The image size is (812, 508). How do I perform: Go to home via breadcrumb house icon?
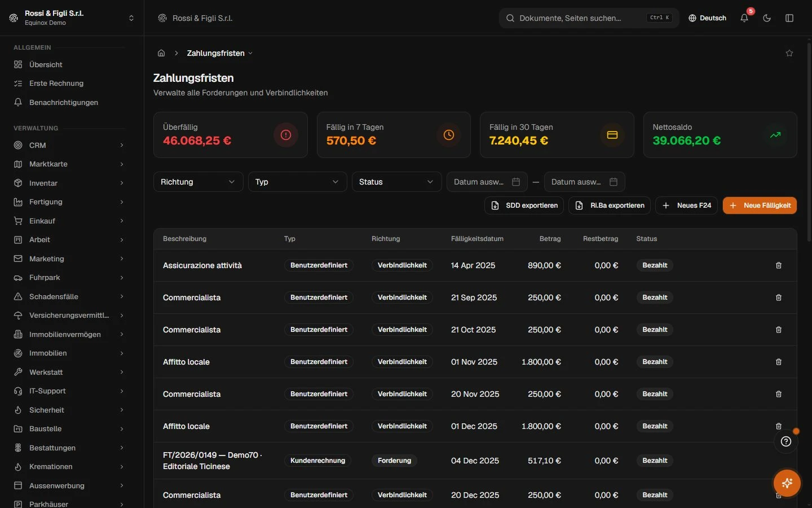coord(161,53)
